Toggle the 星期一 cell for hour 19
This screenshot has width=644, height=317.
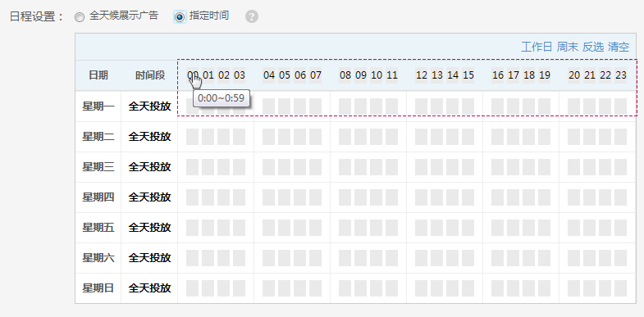click(x=545, y=106)
